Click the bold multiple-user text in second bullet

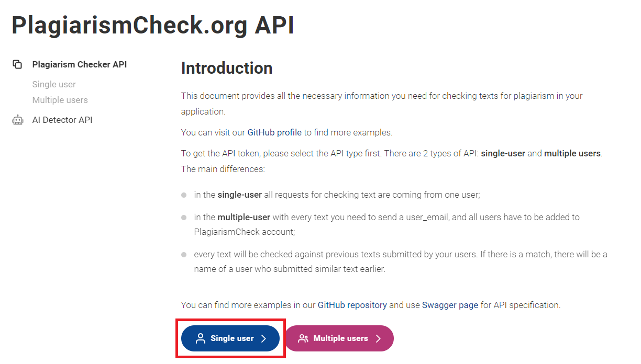click(x=244, y=217)
